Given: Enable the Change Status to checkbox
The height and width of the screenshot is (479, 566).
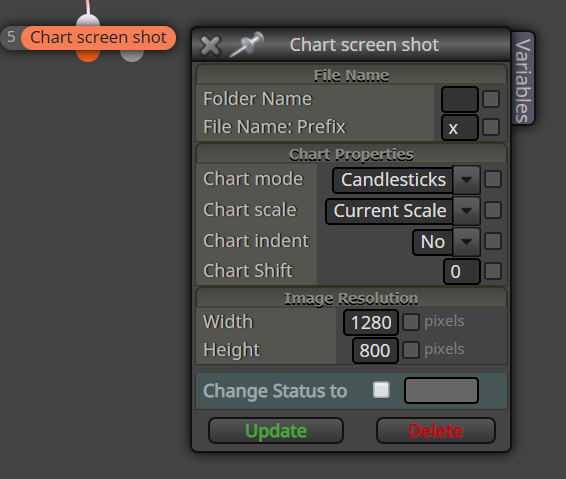Looking at the screenshot, I should point(381,390).
